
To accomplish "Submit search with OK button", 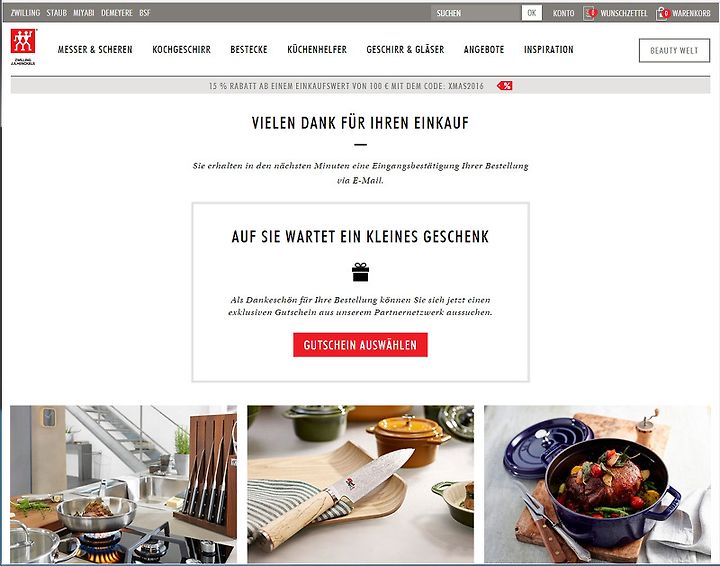I will 532,13.
